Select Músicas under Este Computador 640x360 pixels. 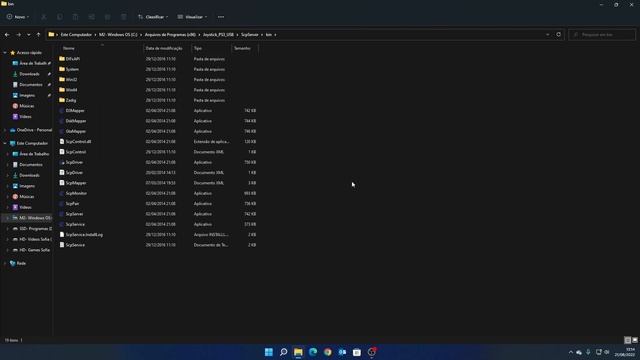(26, 196)
